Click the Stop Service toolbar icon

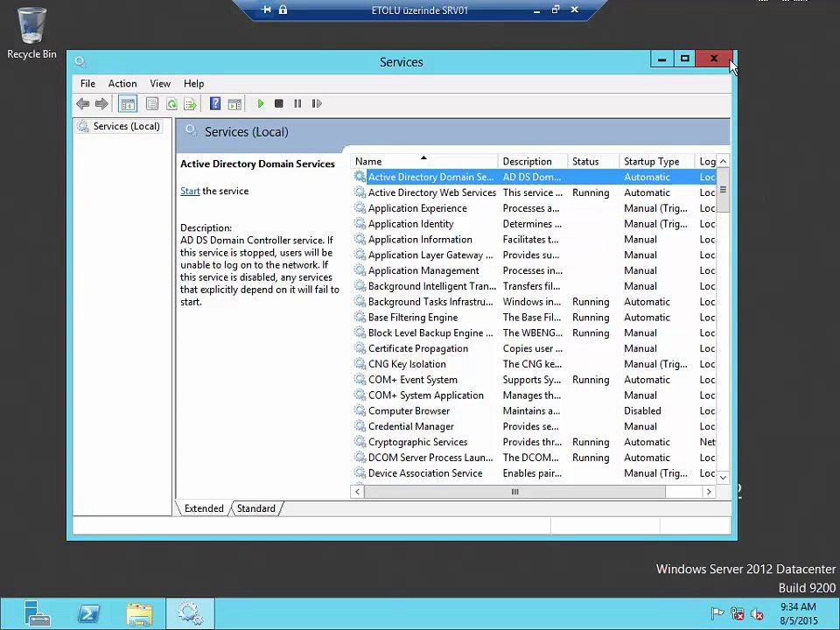coord(278,103)
